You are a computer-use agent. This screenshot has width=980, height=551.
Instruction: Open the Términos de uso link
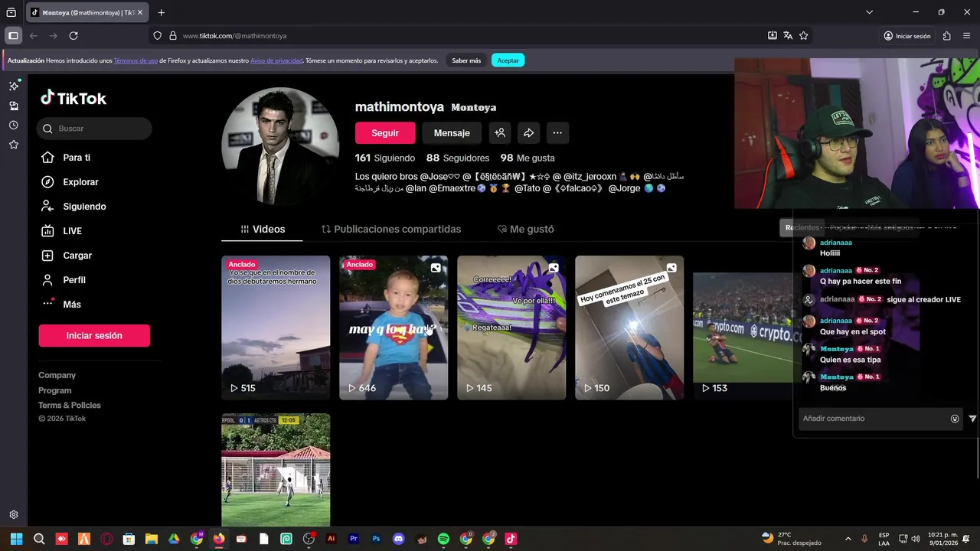[136, 60]
